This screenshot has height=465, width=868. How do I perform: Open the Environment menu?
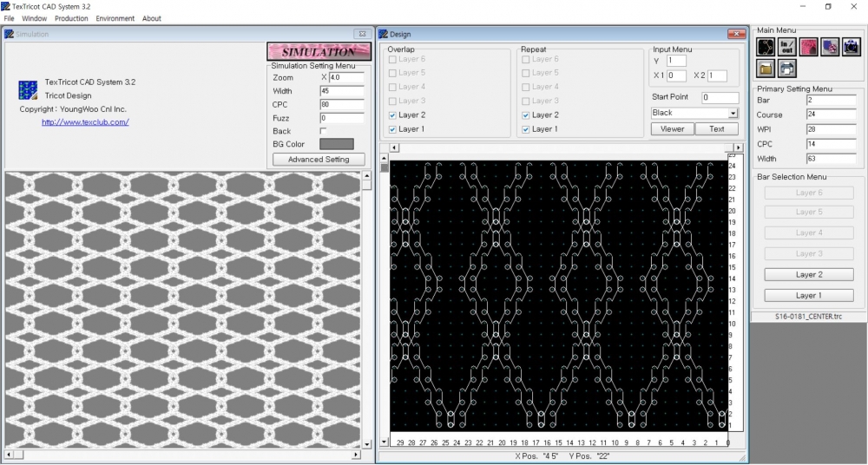[115, 18]
